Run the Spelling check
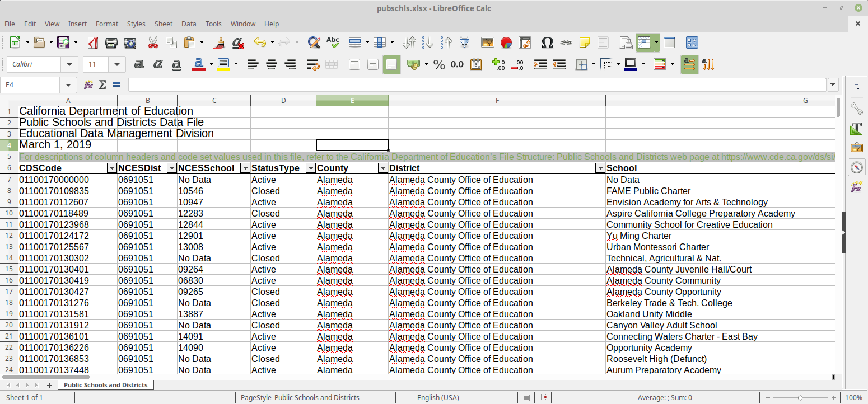 click(333, 43)
